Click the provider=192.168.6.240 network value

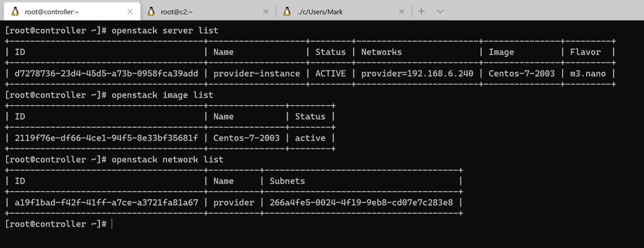pyautogui.click(x=417, y=73)
